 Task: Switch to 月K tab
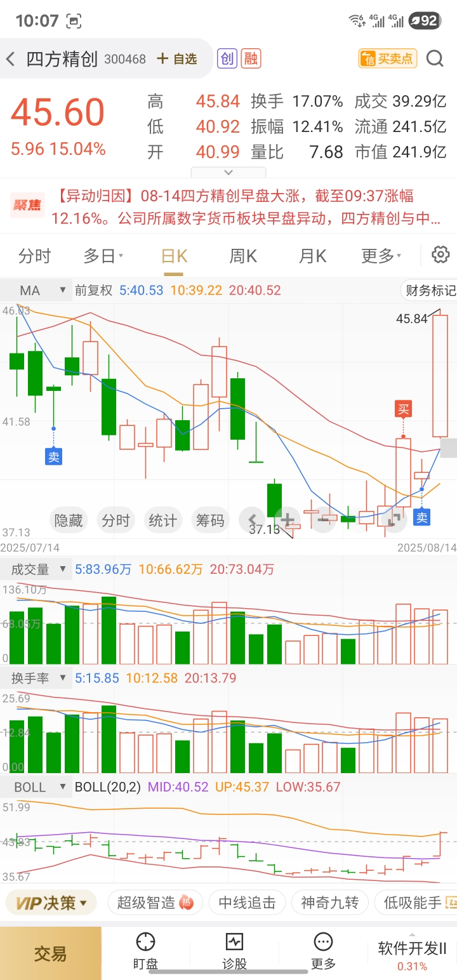312,256
